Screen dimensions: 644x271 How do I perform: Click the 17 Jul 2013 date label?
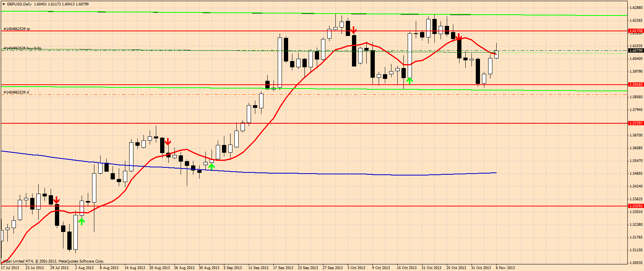[10, 268]
